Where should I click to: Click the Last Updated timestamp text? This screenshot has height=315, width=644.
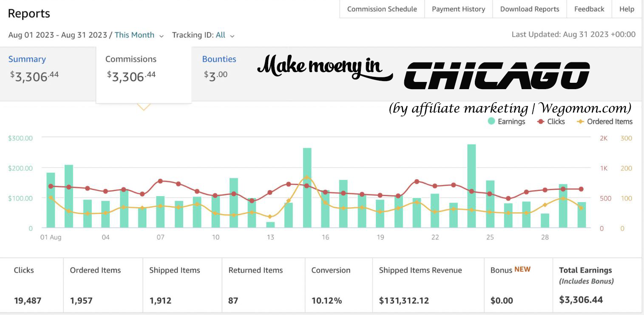pyautogui.click(x=573, y=34)
